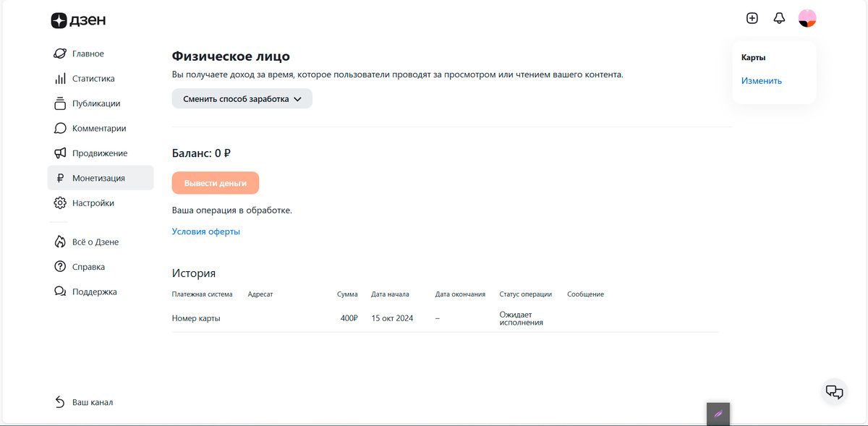Expand the Сменить способ заработка dropdown
The width and height of the screenshot is (868, 426).
[242, 98]
